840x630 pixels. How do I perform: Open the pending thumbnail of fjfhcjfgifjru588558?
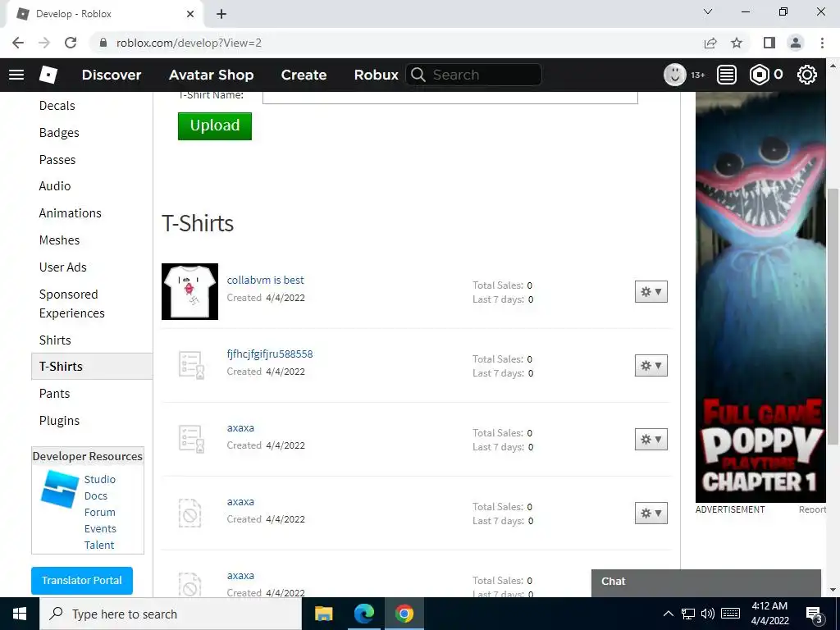[190, 365]
